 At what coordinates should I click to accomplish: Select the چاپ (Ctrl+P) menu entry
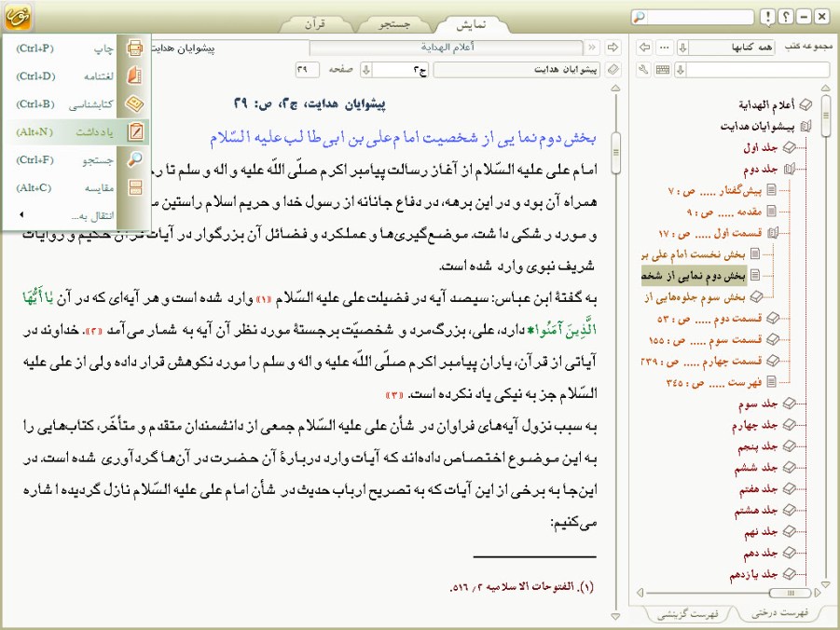coord(76,48)
